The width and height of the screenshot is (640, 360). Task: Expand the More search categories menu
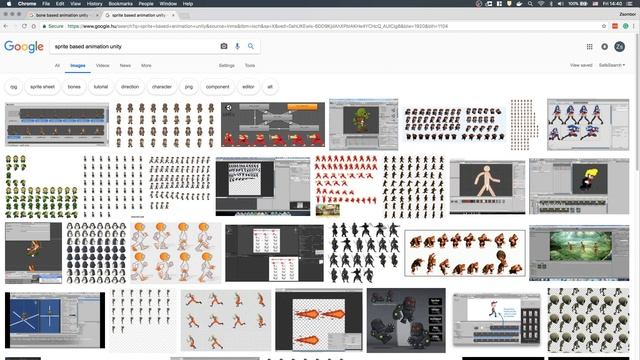[x=146, y=65]
